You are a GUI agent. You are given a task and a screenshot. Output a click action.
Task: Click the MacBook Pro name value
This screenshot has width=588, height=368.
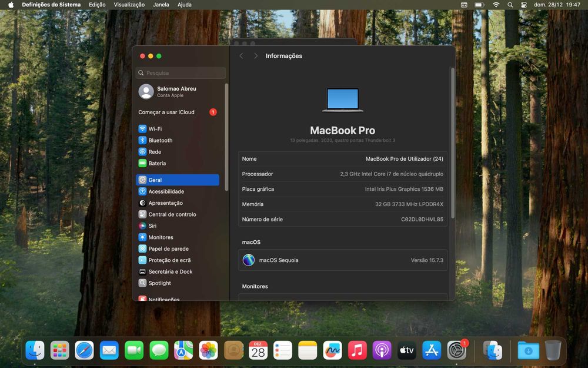[405, 159]
